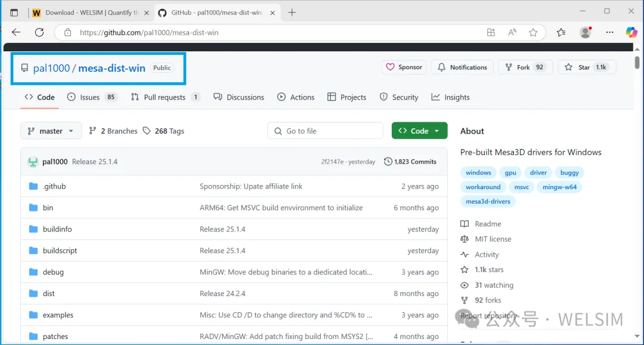Click the msvc topic tag

click(x=522, y=187)
